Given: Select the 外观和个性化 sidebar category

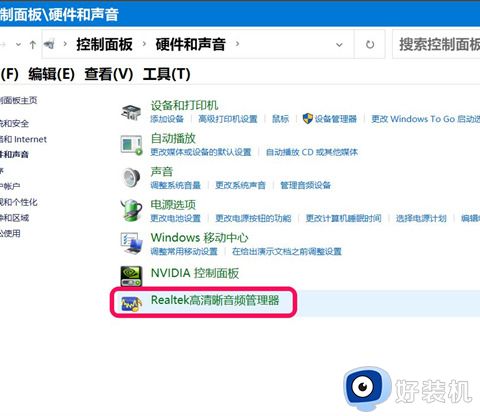Looking at the screenshot, I should (18, 202).
